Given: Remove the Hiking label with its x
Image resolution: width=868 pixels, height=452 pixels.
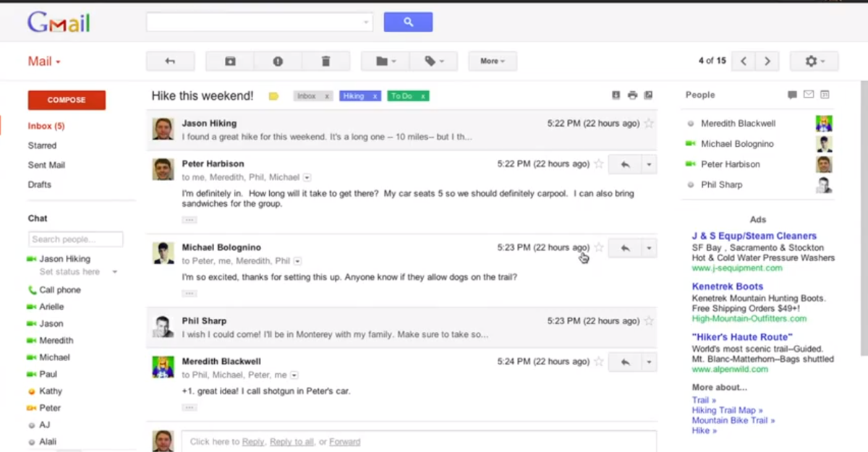Looking at the screenshot, I should coord(375,96).
